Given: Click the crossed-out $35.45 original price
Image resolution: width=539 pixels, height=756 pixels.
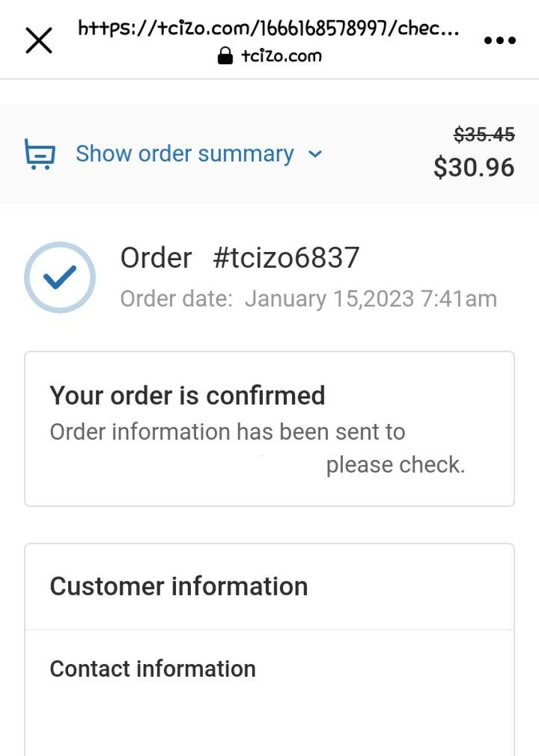Looking at the screenshot, I should click(484, 134).
